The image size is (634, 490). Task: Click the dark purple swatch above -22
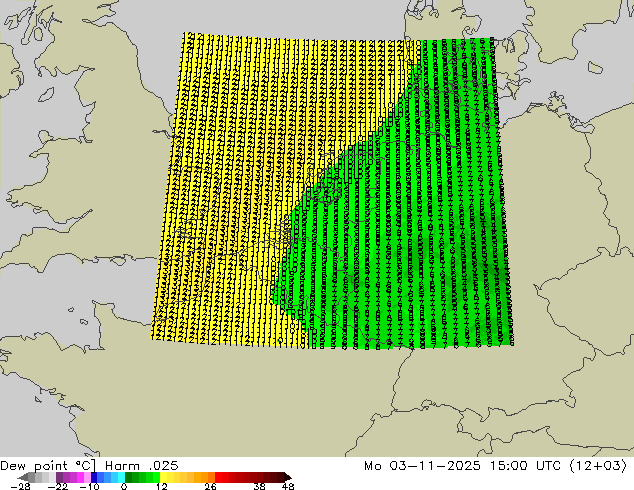pyautogui.click(x=59, y=477)
